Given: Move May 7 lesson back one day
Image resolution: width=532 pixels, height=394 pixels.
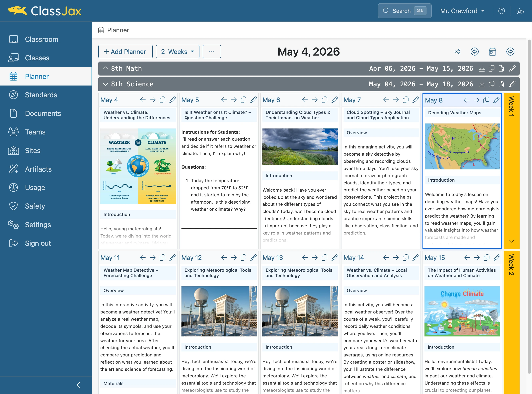Looking at the screenshot, I should pyautogui.click(x=386, y=100).
